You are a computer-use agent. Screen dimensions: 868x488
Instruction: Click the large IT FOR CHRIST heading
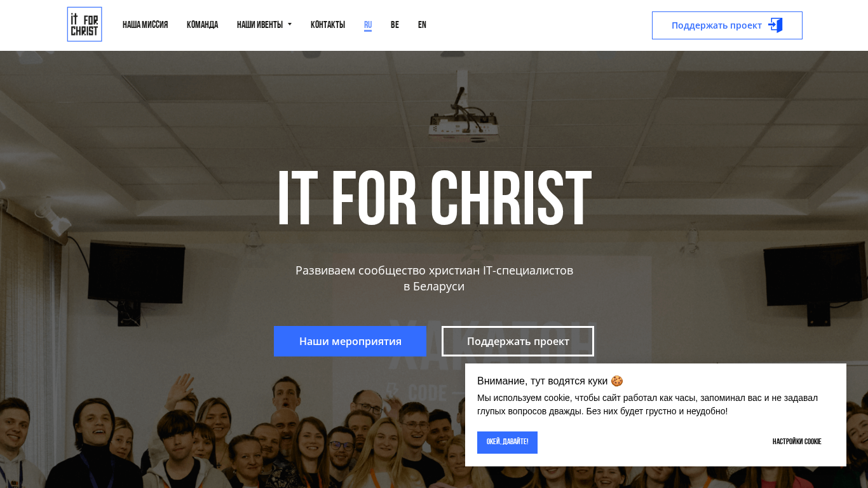tap(434, 199)
